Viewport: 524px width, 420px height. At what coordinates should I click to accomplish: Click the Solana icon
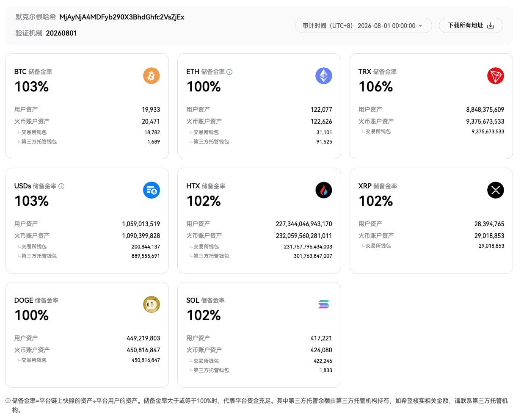[324, 305]
